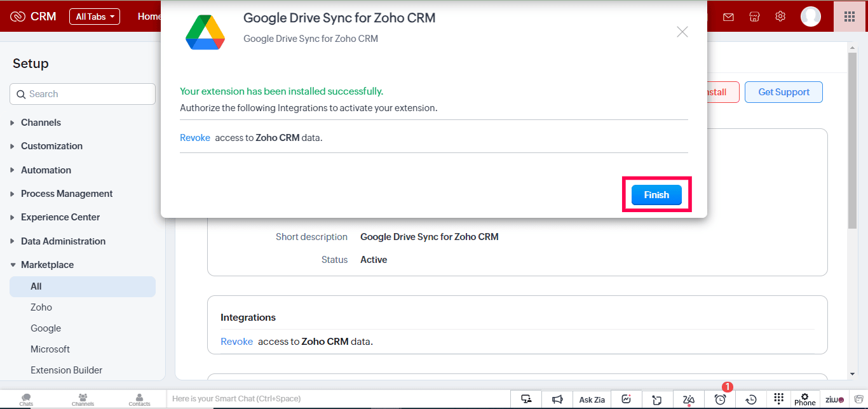Close the Google Drive Sync dialog
The image size is (868, 409).
(x=682, y=32)
